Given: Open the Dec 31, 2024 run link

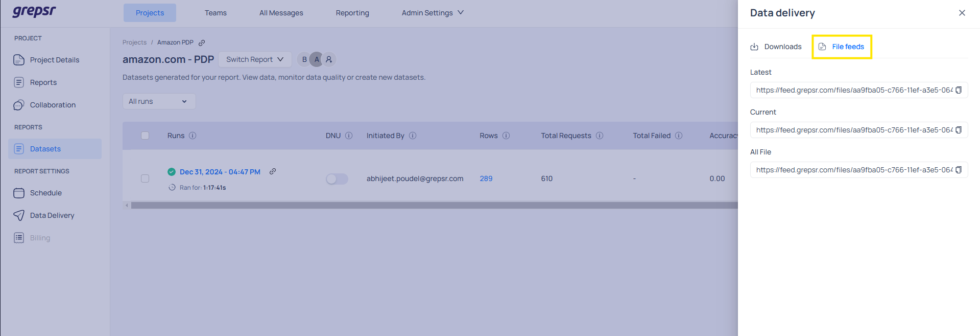Looking at the screenshot, I should pos(220,172).
